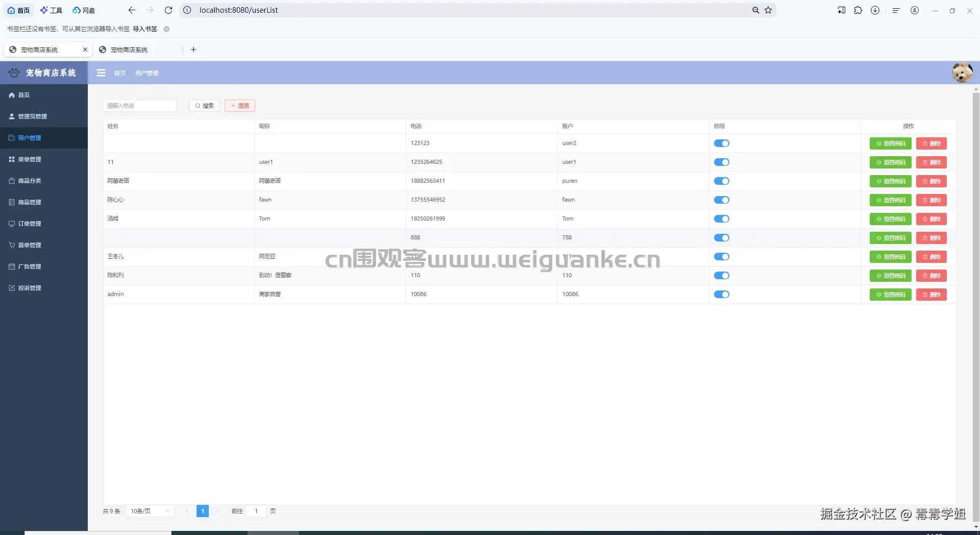The height and width of the screenshot is (535, 980).
Task: Click the paw logo of 宠物商店系统
Action: click(x=14, y=73)
